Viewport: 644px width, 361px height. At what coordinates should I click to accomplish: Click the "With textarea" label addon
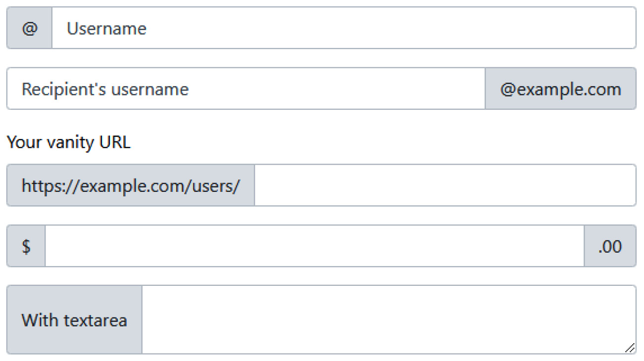point(74,319)
